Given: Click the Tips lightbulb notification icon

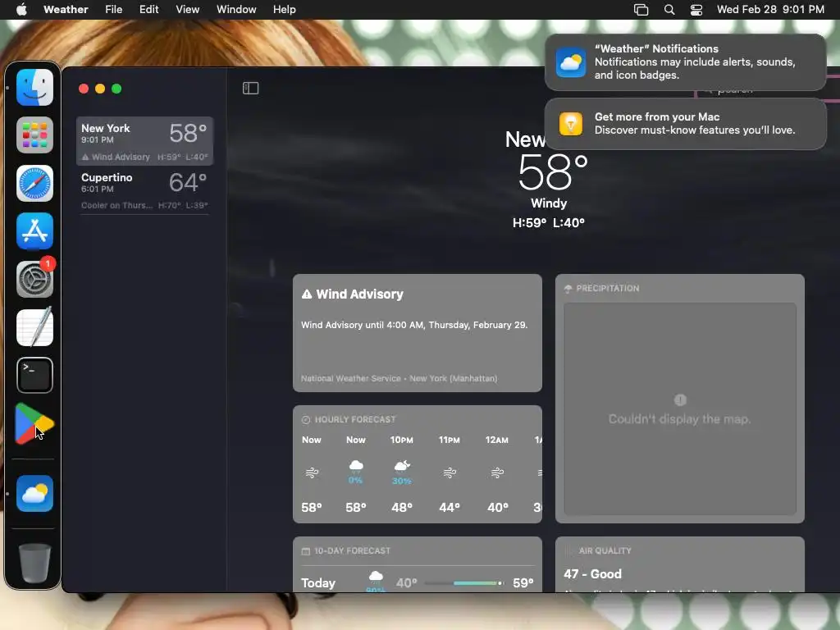Looking at the screenshot, I should pos(571,124).
